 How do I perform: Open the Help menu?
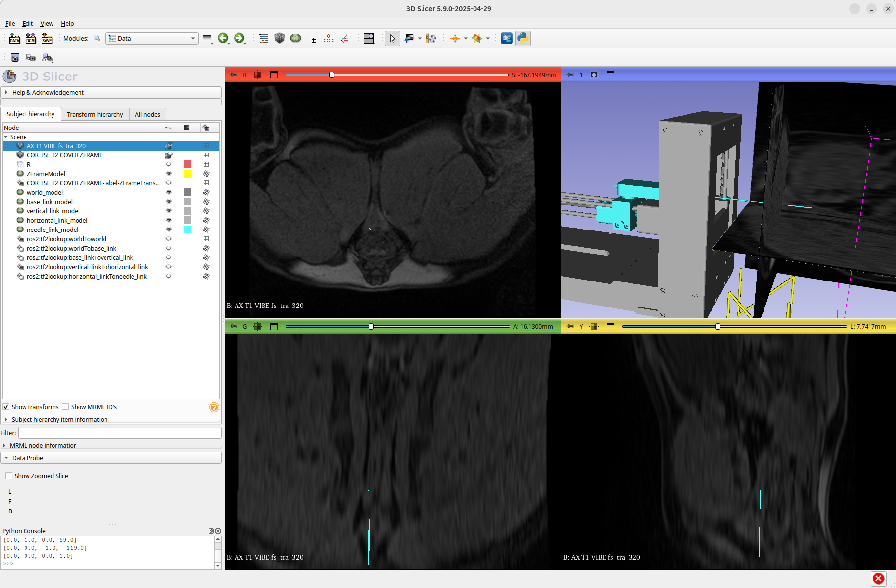click(x=67, y=24)
